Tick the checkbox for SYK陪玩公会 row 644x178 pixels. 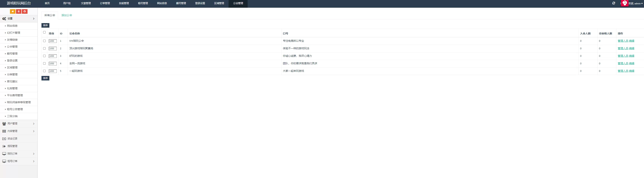pos(44,41)
